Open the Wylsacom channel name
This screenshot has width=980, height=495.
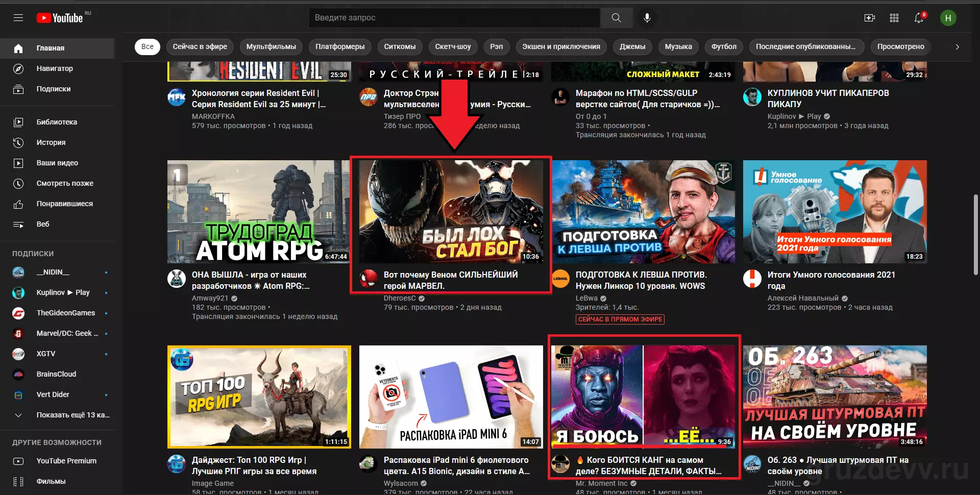401,483
